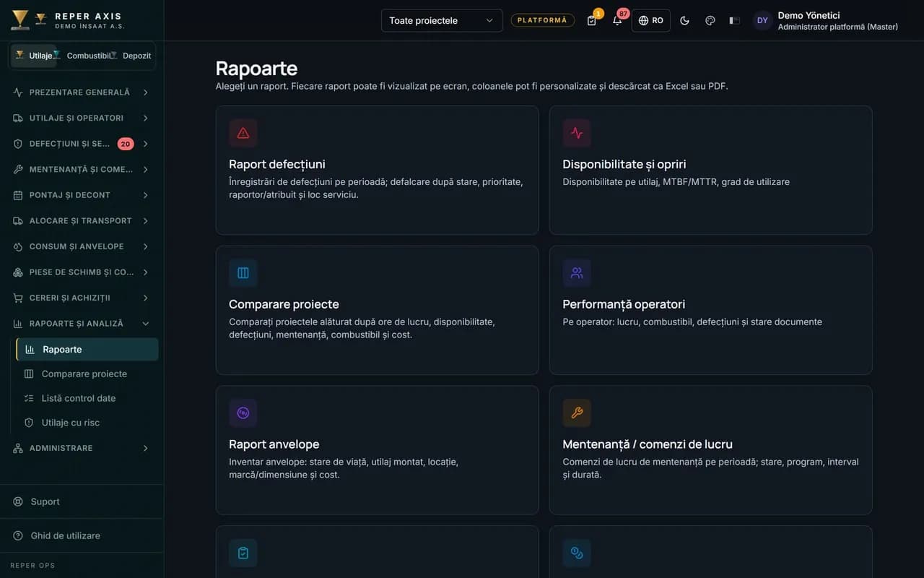Expand the Prezentare generală chevron
This screenshot has width=924, height=578.
point(146,92)
